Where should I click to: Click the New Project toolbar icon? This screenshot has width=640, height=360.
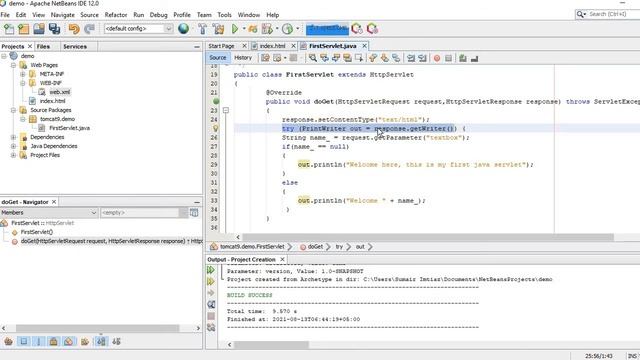click(24, 29)
